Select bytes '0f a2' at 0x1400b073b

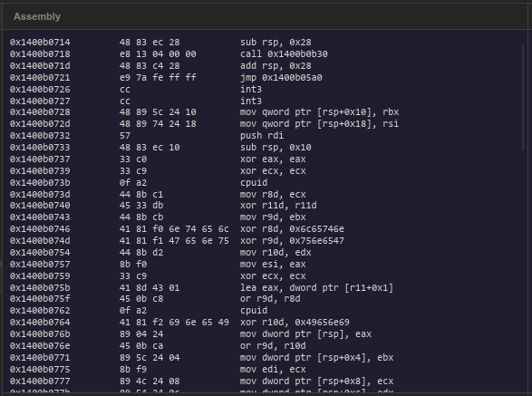pyautogui.click(x=133, y=182)
